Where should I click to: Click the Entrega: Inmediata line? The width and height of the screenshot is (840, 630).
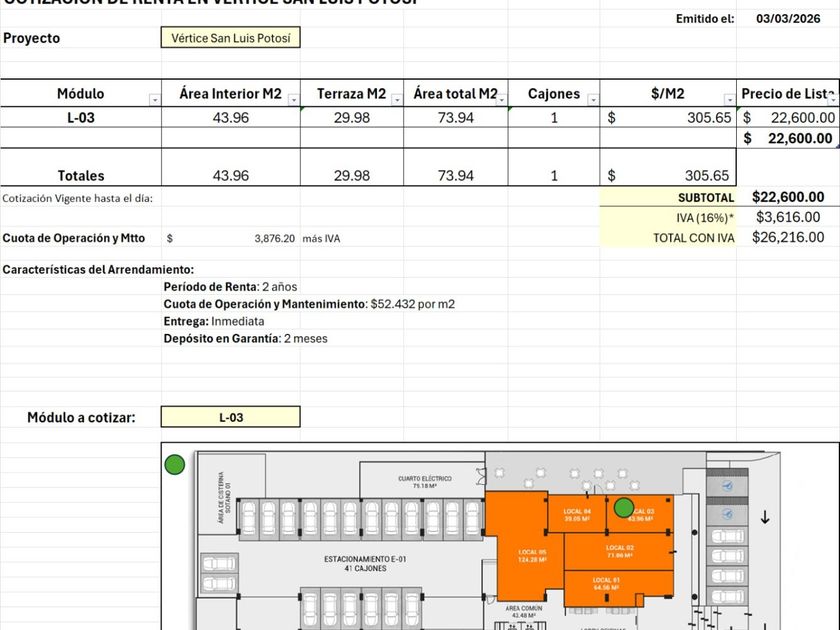point(214,321)
